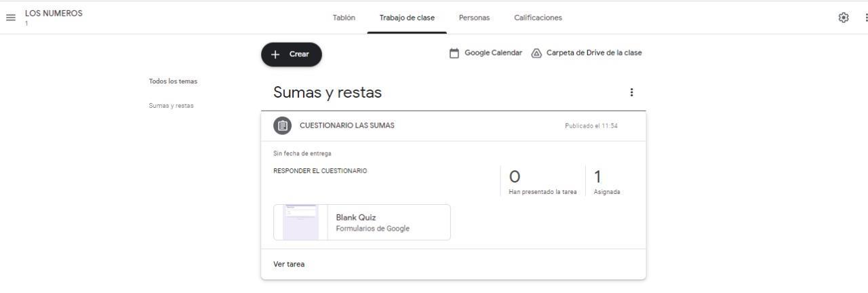Click the 1 Asignada count
Viewport: 868px width, 293px height.
coord(607,183)
